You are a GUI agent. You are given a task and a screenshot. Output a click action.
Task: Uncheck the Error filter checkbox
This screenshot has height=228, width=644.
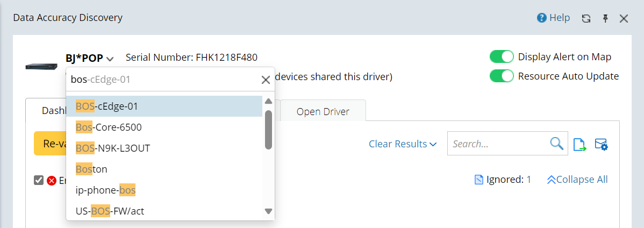click(x=39, y=180)
